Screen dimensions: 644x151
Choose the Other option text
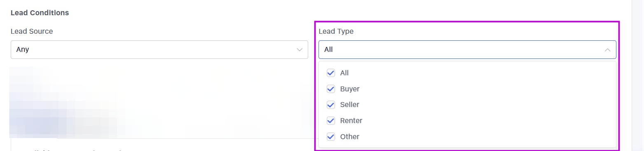349,137
